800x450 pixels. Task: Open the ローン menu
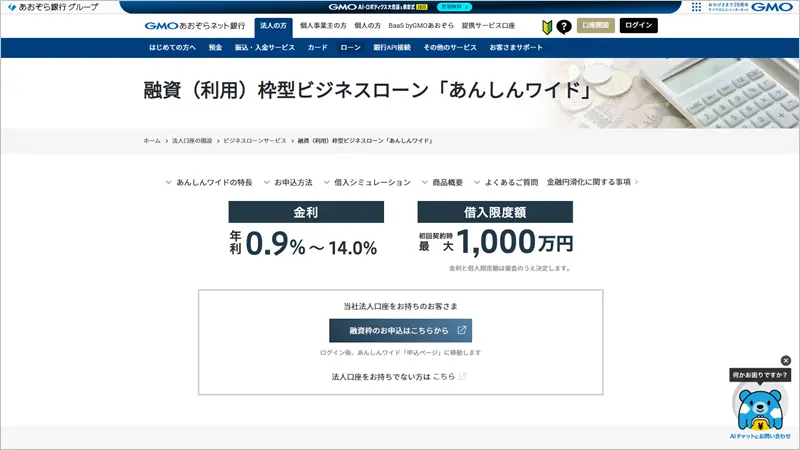tap(350, 48)
